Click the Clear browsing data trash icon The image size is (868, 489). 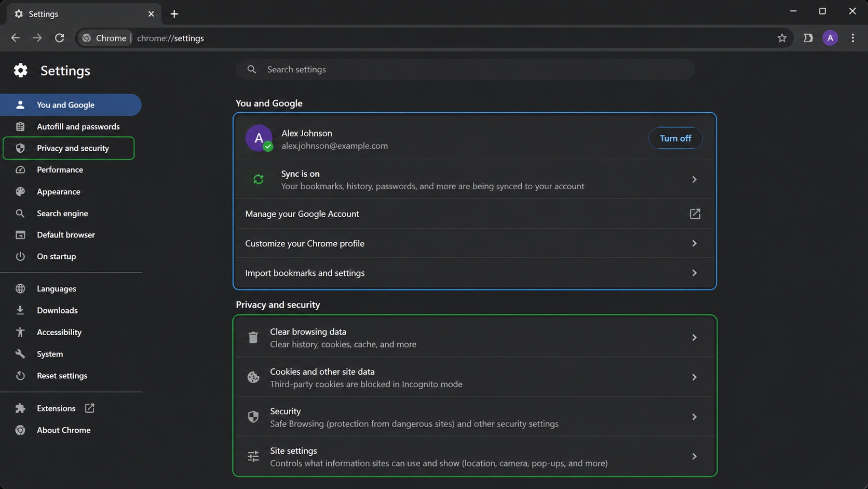253,338
